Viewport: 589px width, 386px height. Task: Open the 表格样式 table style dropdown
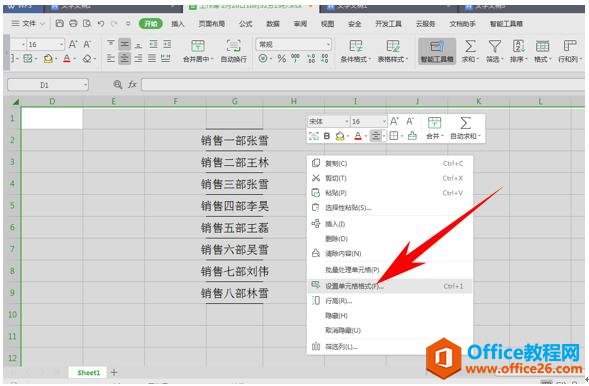coord(393,51)
